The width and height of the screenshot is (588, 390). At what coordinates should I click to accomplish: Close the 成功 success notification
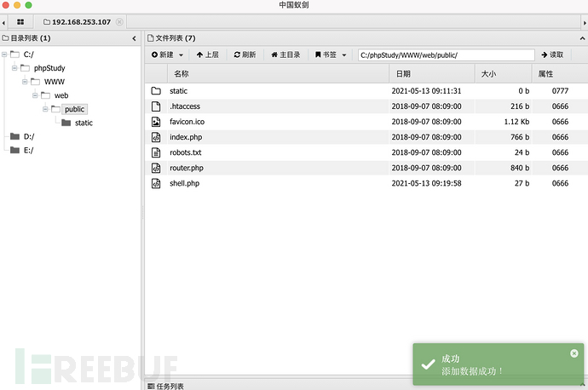(574, 353)
